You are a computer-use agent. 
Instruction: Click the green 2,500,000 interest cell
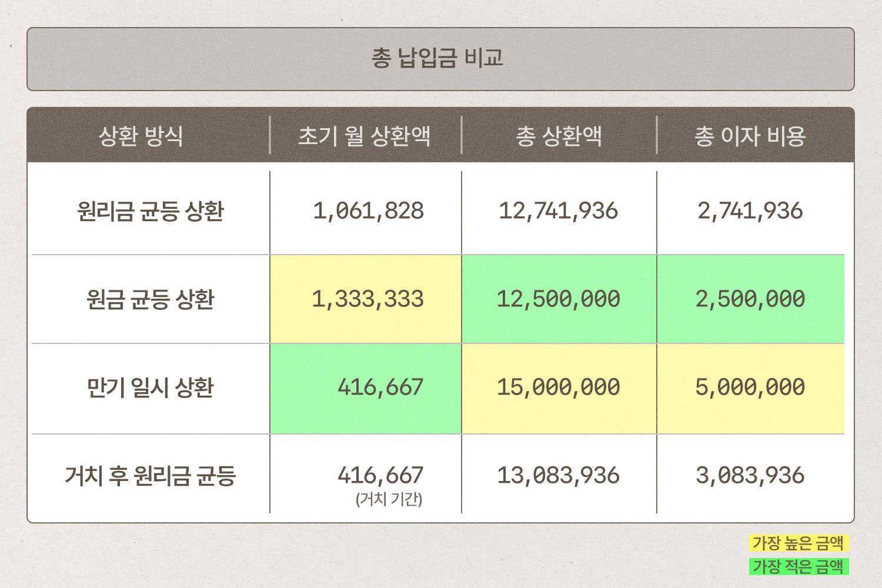coord(750,299)
